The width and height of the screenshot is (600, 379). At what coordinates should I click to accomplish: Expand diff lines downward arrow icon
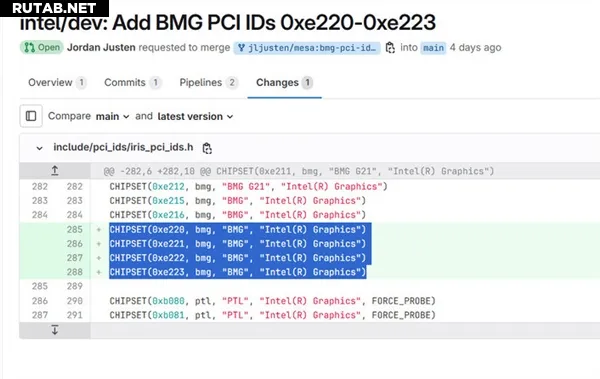click(x=55, y=330)
